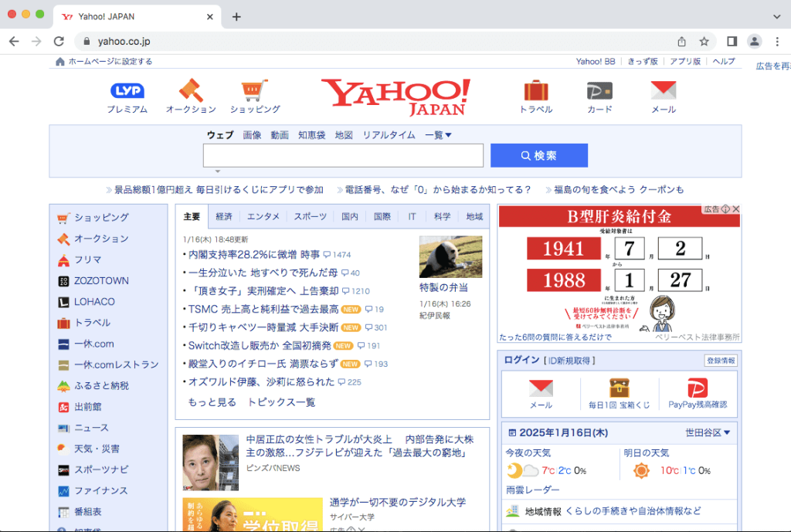This screenshot has width=791, height=532.
Task: Open the browser side panel icon
Action: pos(732,42)
